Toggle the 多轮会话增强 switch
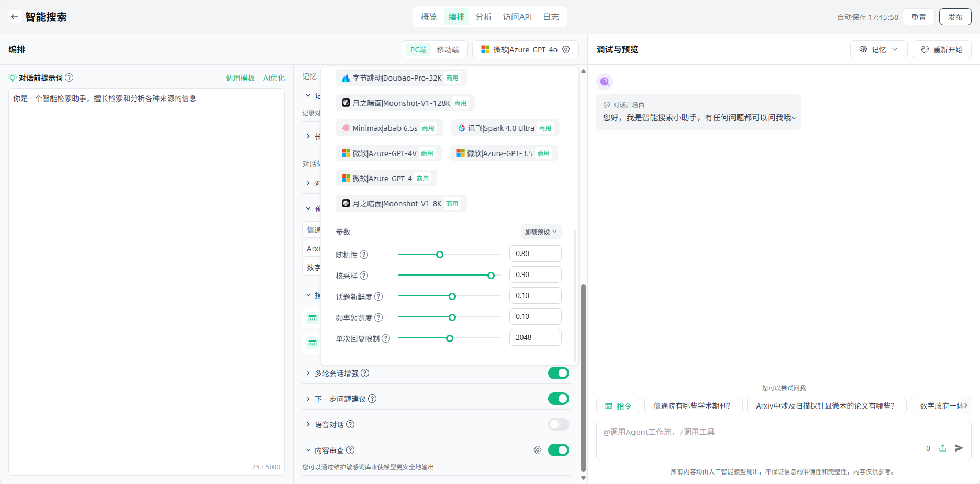Image resolution: width=980 pixels, height=484 pixels. [x=559, y=373]
